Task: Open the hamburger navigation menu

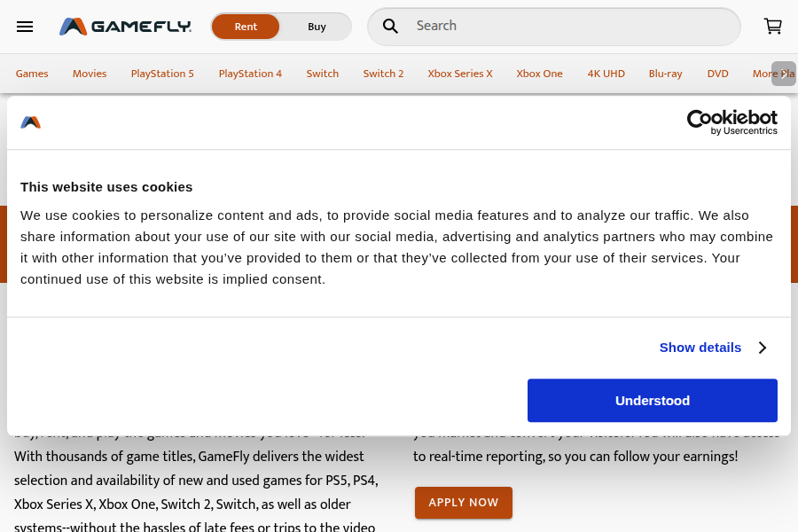Action: point(25,27)
